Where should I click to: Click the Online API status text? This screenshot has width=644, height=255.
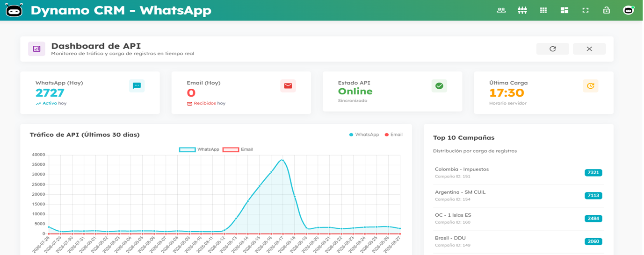click(355, 92)
